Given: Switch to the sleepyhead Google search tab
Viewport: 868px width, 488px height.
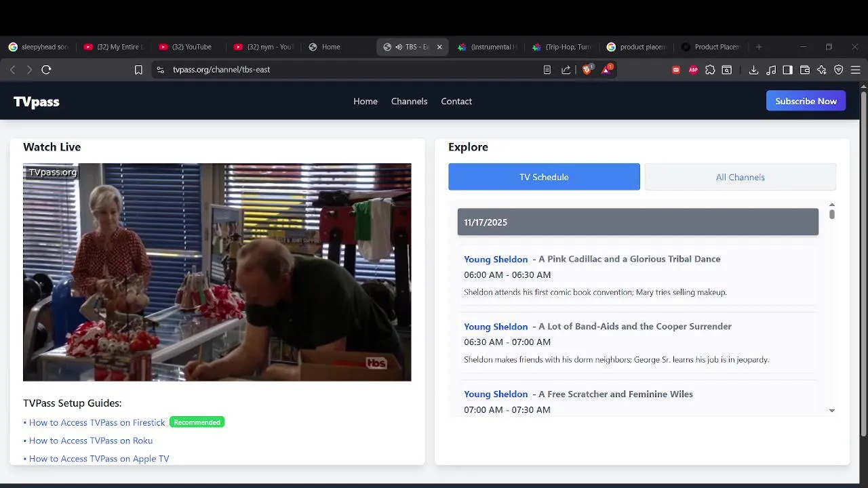Looking at the screenshot, I should coord(38,47).
